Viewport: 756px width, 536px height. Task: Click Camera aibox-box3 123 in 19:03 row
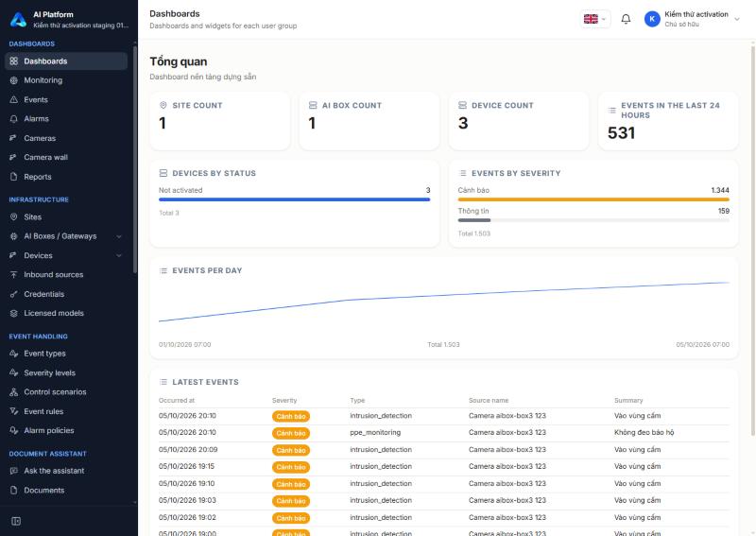coord(507,500)
